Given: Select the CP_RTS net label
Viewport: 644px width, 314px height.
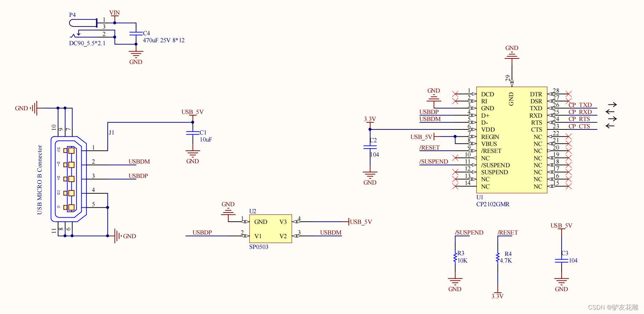Looking at the screenshot, I should coord(579,119).
